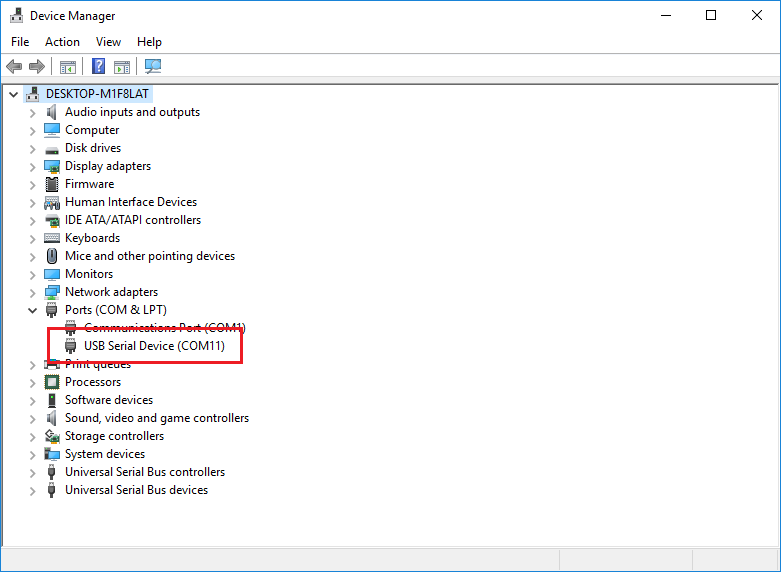
Task: Select the Human Interface Devices item
Action: tap(130, 202)
